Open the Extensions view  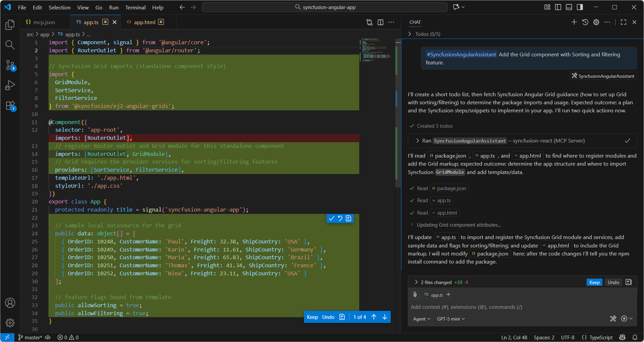coord(10,106)
